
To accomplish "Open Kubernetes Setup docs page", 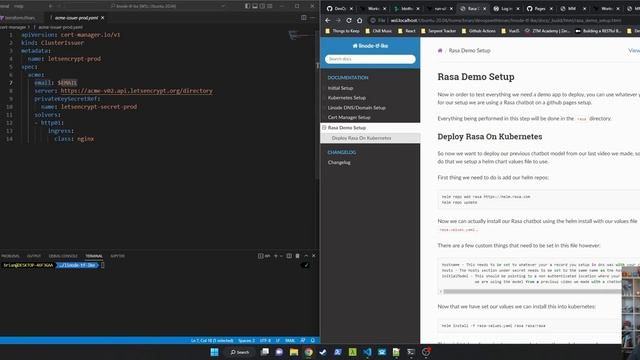I will click(x=347, y=98).
